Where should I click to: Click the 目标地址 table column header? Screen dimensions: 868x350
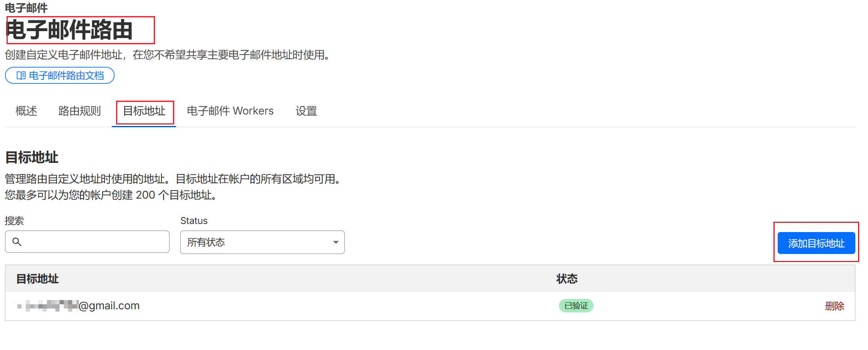point(37,279)
